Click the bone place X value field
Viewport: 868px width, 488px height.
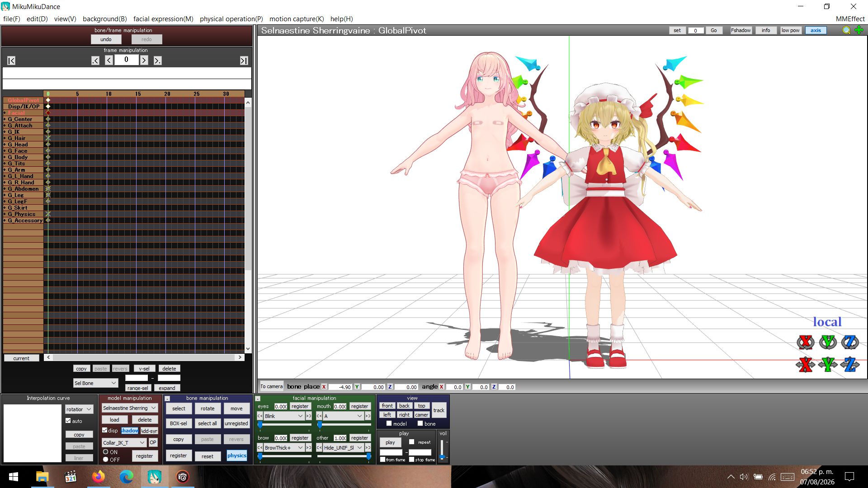point(340,387)
